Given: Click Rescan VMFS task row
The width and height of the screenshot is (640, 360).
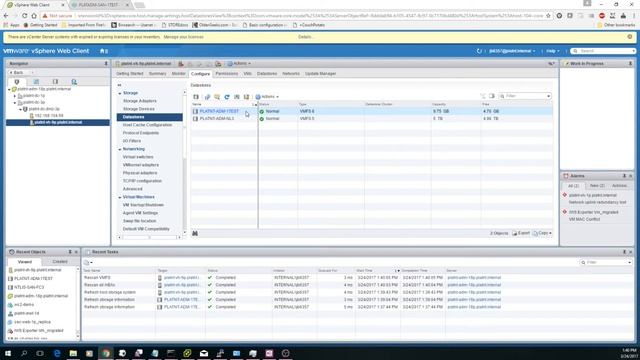Looking at the screenshot, I should tap(358, 278).
